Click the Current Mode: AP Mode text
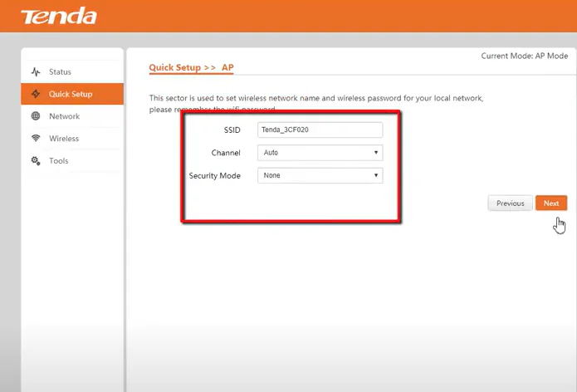The image size is (577, 392). tap(525, 56)
